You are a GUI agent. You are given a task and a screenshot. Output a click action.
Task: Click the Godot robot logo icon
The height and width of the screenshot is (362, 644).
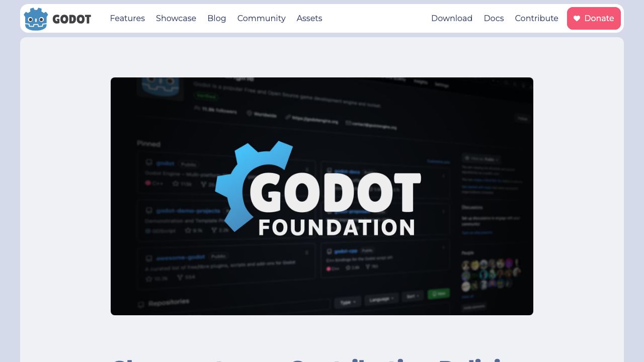[36, 19]
